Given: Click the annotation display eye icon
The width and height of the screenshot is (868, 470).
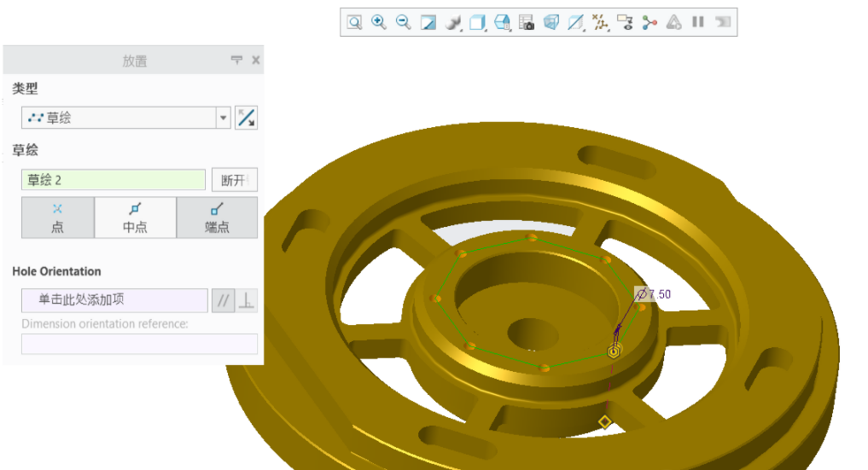Looking at the screenshot, I should coord(625,22).
